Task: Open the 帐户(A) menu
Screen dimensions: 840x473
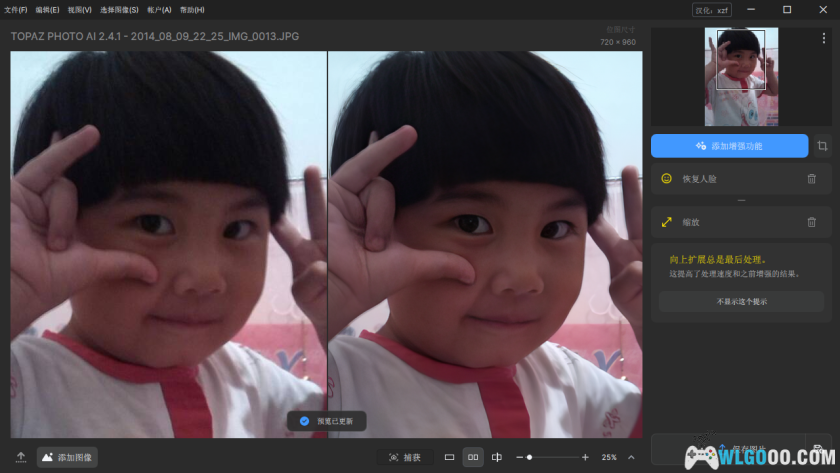Action: [159, 10]
